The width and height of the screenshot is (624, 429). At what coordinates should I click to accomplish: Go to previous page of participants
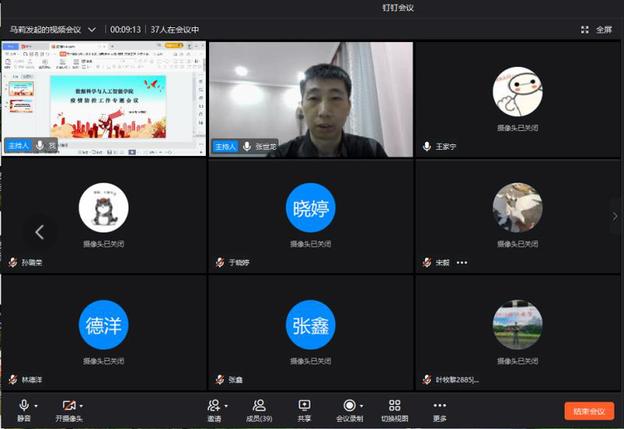pyautogui.click(x=39, y=232)
